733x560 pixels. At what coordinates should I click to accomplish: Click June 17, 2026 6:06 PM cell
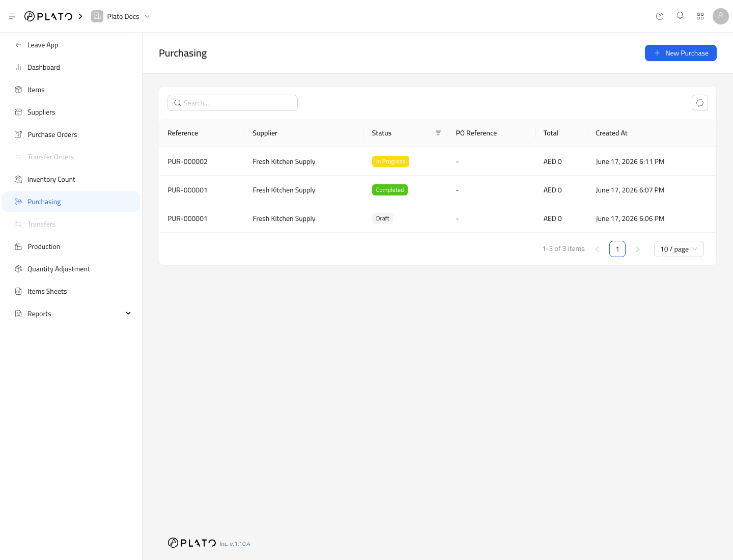tap(630, 218)
